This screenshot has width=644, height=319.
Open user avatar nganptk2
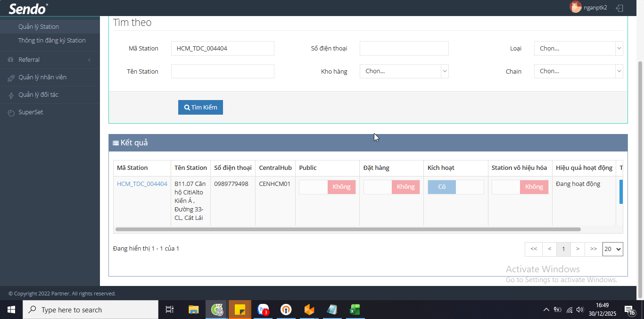pos(575,7)
